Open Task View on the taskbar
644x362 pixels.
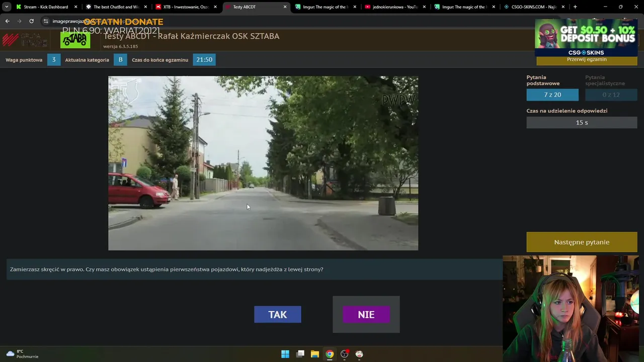click(x=300, y=354)
